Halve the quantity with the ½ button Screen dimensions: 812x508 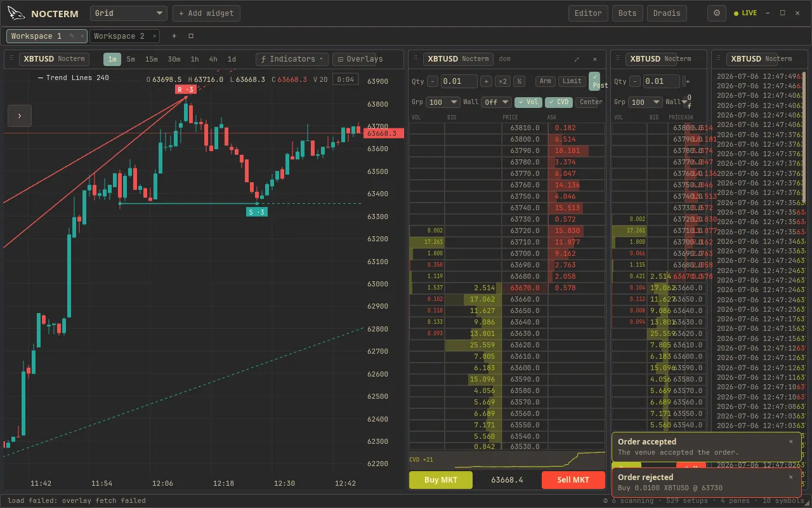click(519, 81)
